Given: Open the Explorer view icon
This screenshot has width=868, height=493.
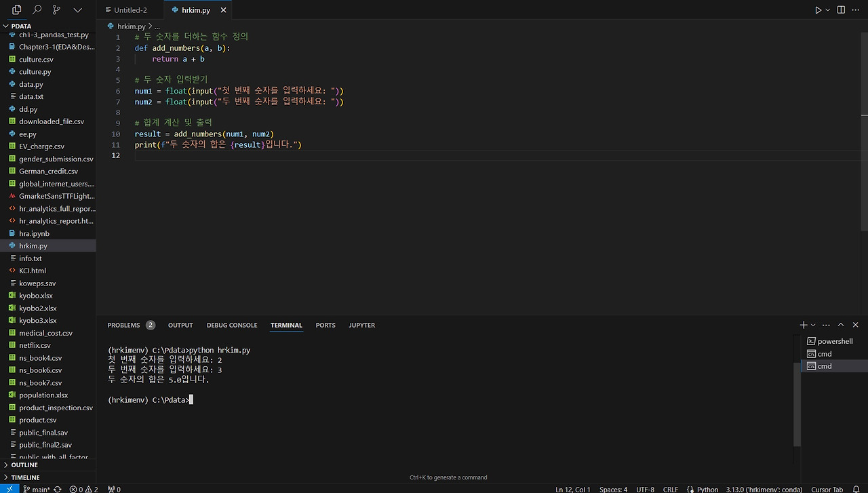Looking at the screenshot, I should tap(17, 10).
